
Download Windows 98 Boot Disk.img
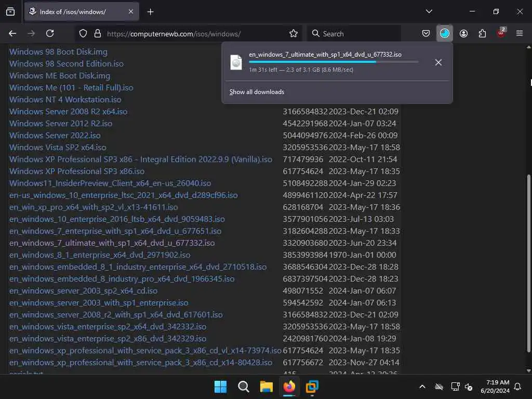58,52
